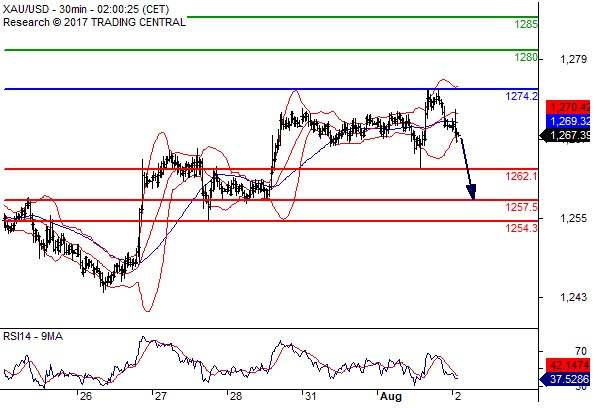Click the red 1,270.42 price tag
This screenshot has width=594, height=408.
click(568, 107)
